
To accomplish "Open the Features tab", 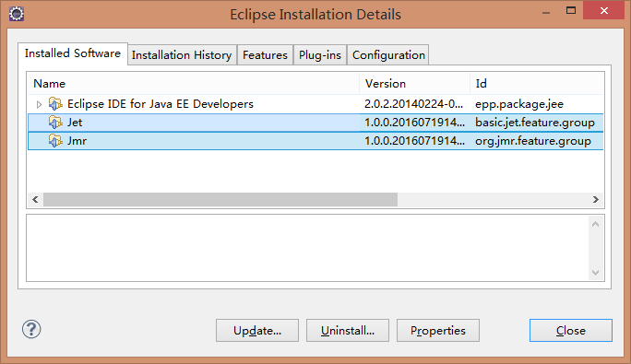I will point(265,54).
